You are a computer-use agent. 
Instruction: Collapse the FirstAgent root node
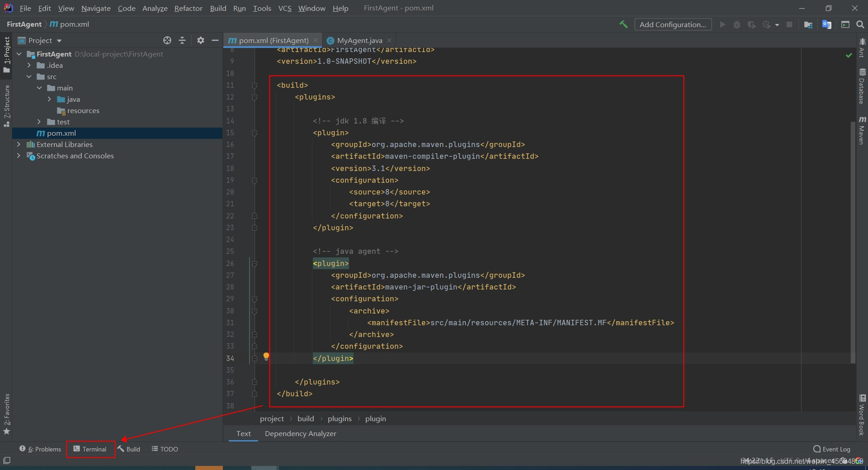pos(19,54)
